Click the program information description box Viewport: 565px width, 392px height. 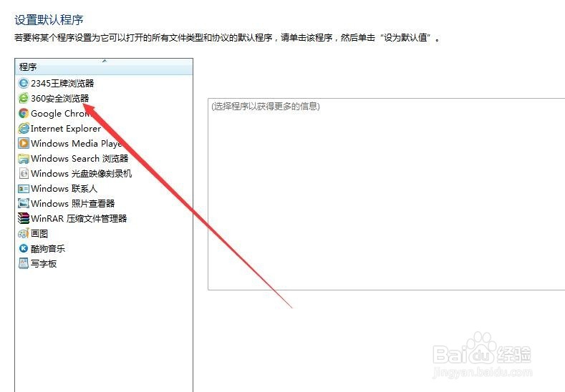coord(386,194)
